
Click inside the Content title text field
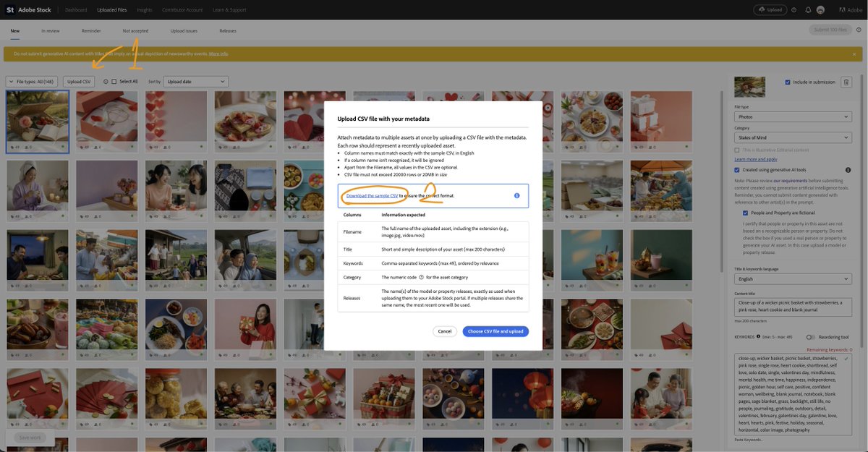tap(793, 307)
